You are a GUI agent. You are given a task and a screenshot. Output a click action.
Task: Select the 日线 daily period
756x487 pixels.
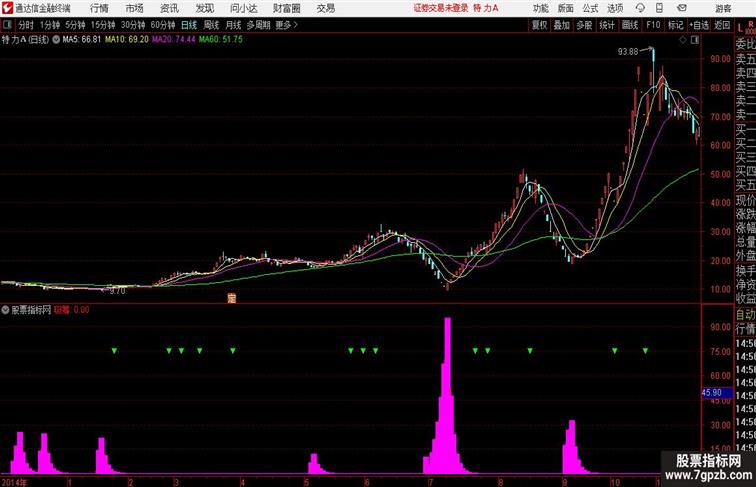tap(189, 25)
